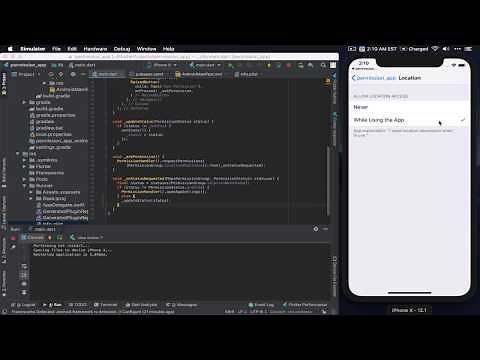Image resolution: width=480 pixels, height=360 pixels.
Task: Click the Run panel settings gear icon
Action: click(316, 229)
